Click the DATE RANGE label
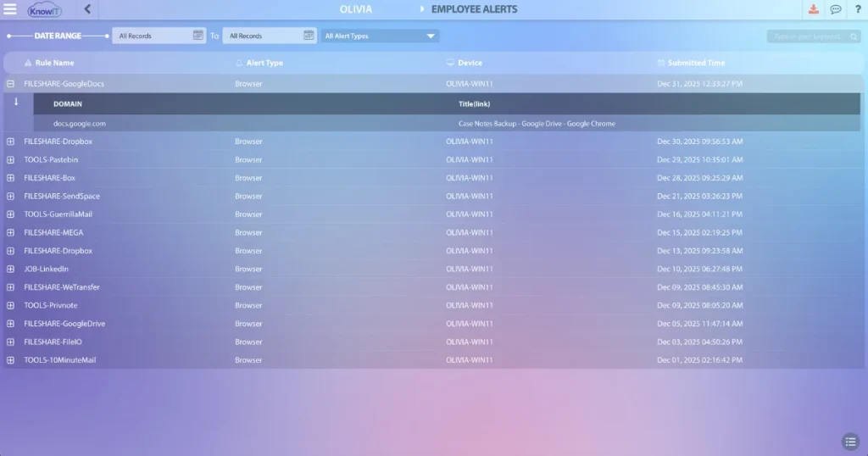The height and width of the screenshot is (456, 868). [58, 36]
